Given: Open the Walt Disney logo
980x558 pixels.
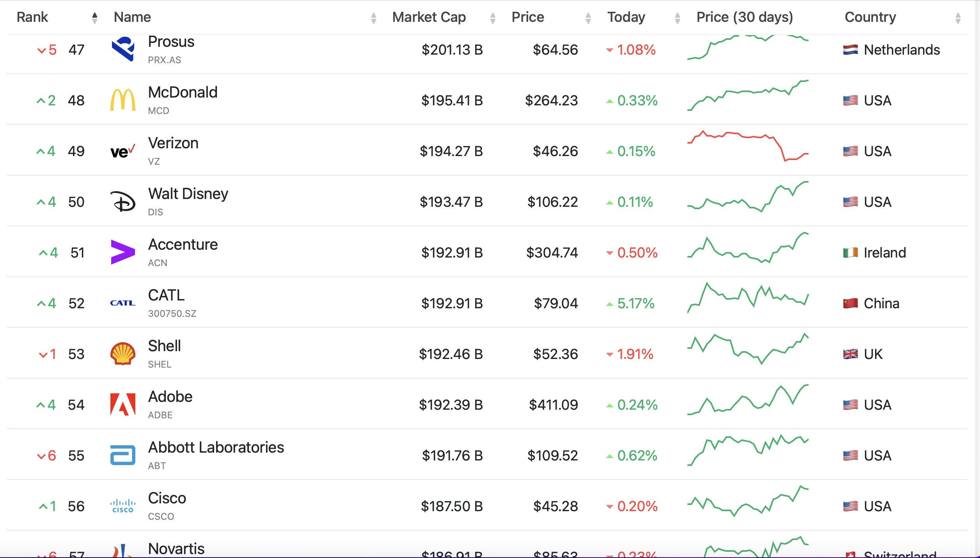Looking at the screenshot, I should pyautogui.click(x=123, y=201).
